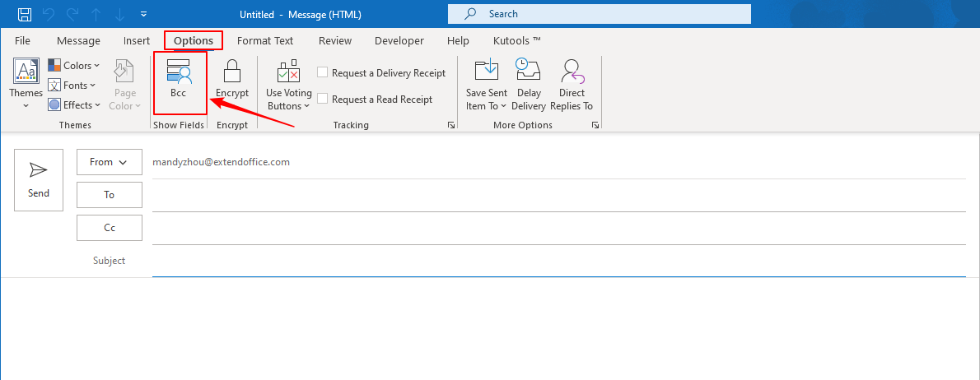Click the Cc recipients button
Viewport: 980px width, 380px height.
click(109, 228)
